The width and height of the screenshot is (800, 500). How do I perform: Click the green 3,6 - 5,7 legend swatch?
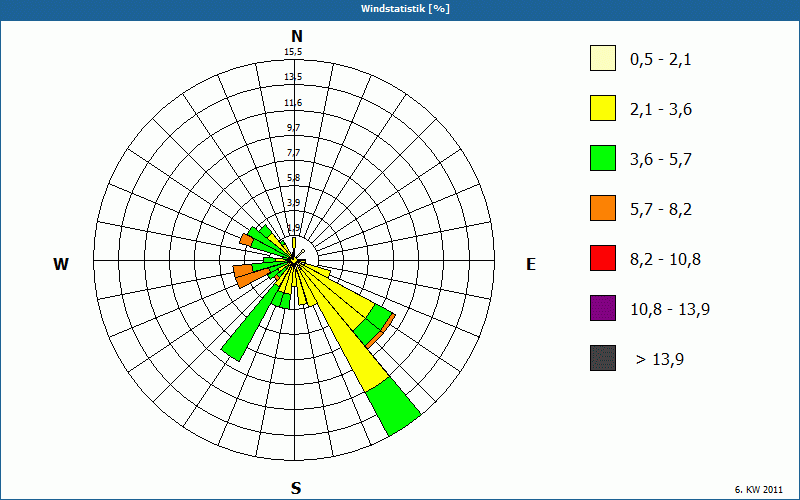coord(603,158)
